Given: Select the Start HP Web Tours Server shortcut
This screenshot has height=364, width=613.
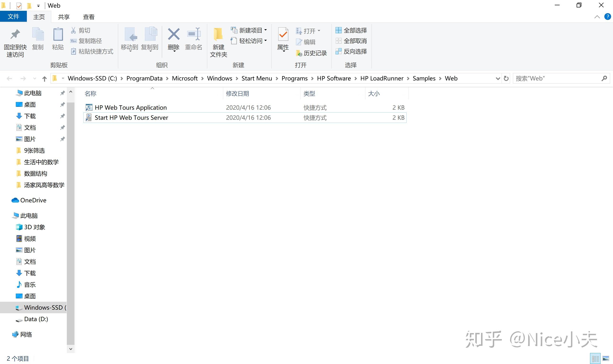Looking at the screenshot, I should (x=245, y=118).
